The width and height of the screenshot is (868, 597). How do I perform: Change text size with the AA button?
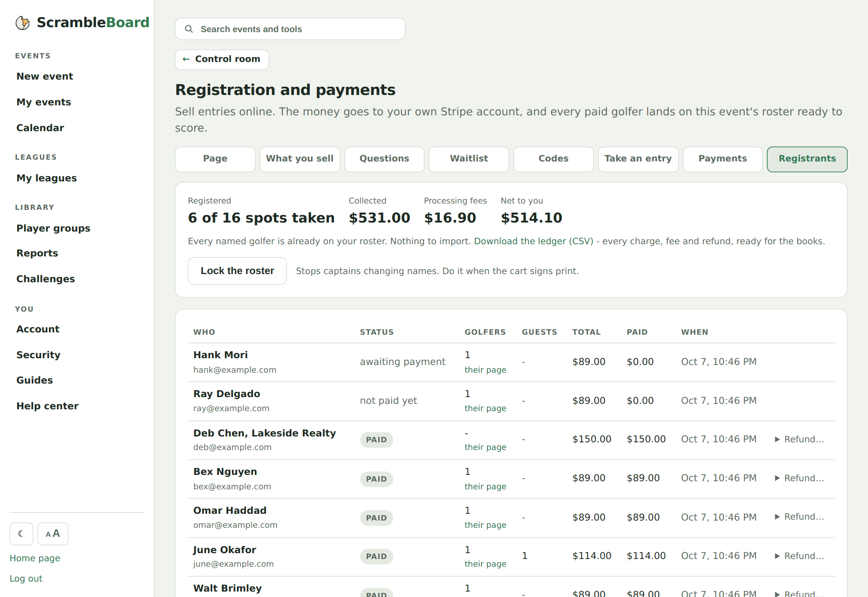53,534
